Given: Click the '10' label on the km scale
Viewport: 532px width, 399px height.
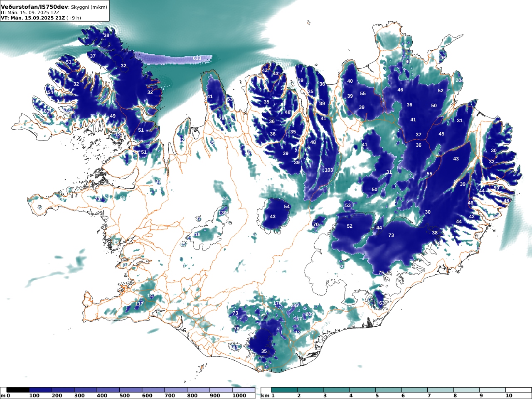Looking at the screenshot, I should click(509, 396).
